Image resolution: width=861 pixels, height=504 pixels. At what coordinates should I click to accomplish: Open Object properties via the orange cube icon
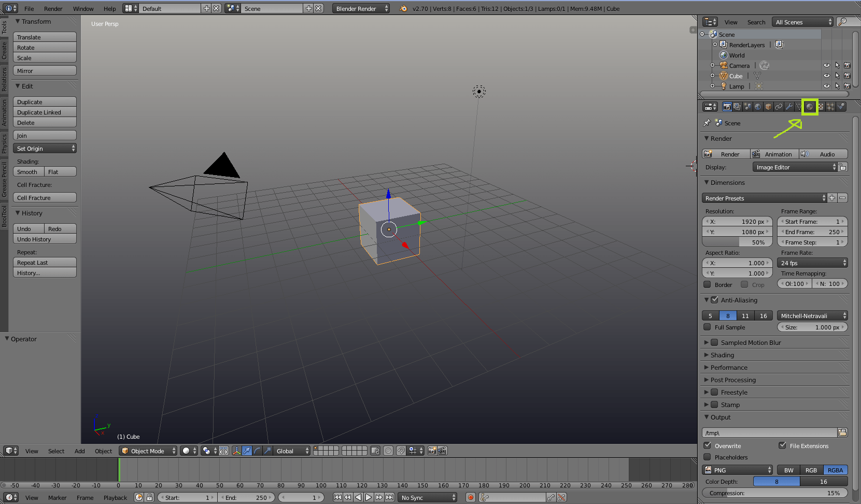(768, 107)
